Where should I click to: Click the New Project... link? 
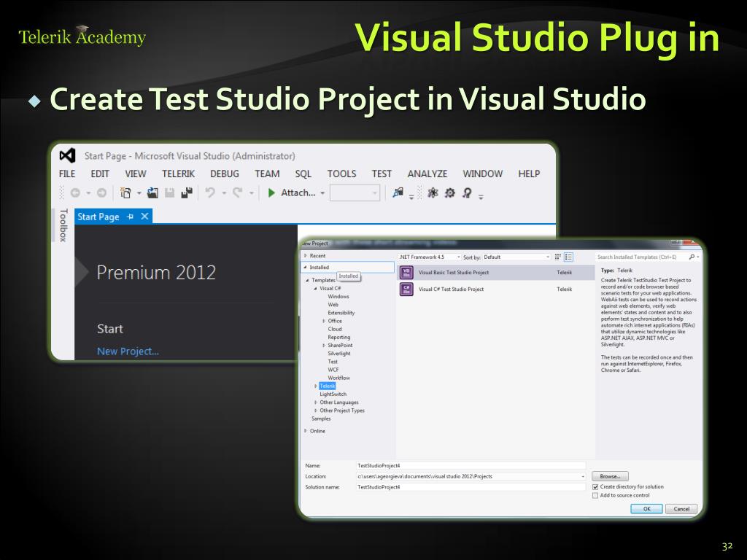pos(128,351)
